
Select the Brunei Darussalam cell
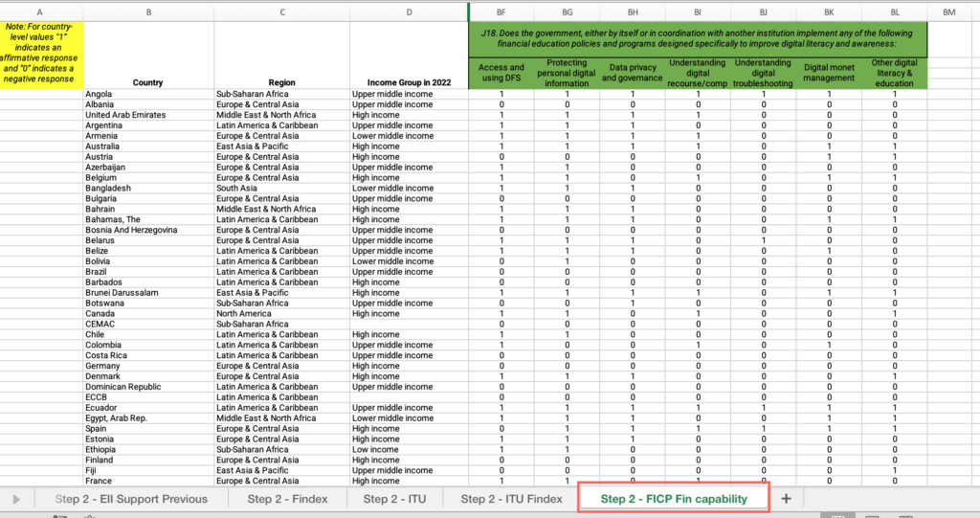point(148,293)
